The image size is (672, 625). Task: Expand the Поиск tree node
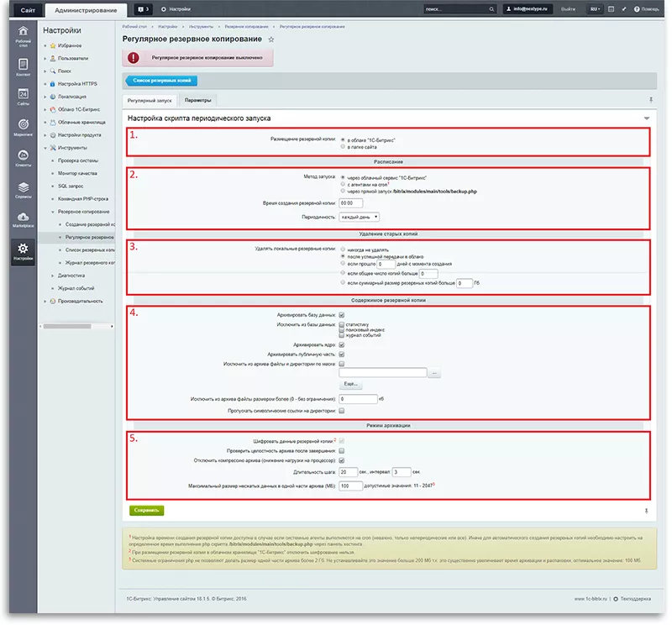(45, 71)
